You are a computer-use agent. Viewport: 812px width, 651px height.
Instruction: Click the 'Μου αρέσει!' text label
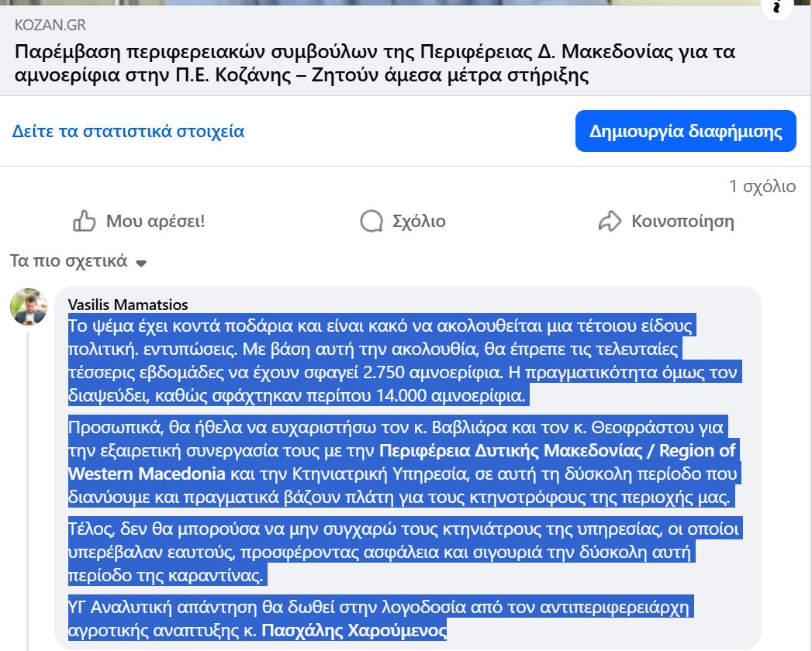(155, 222)
